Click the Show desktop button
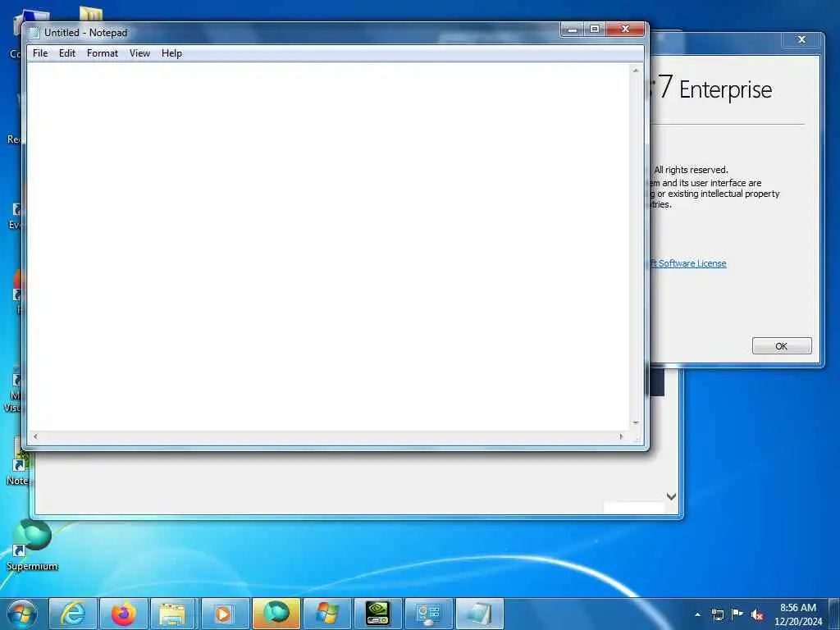The width and height of the screenshot is (840, 630). click(x=834, y=614)
